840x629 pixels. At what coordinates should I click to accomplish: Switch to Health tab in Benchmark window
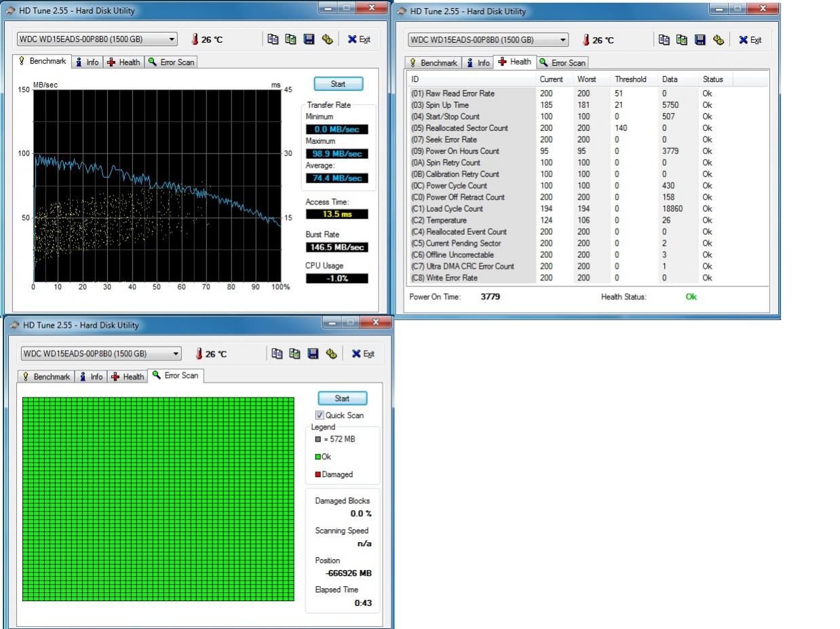click(x=124, y=62)
